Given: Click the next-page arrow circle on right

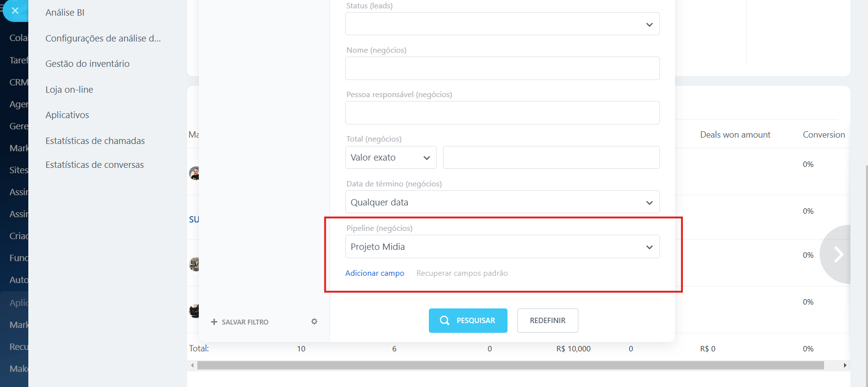Looking at the screenshot, I should click(838, 254).
